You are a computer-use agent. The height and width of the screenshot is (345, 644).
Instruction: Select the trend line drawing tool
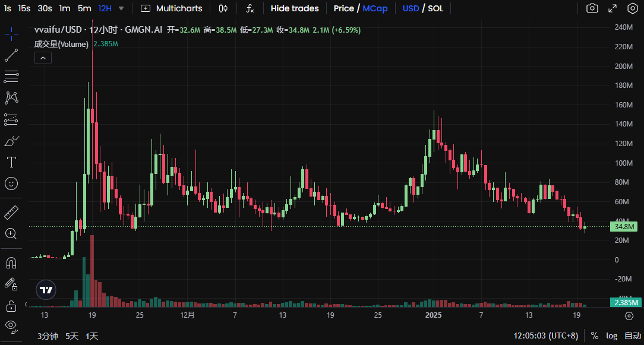point(11,55)
